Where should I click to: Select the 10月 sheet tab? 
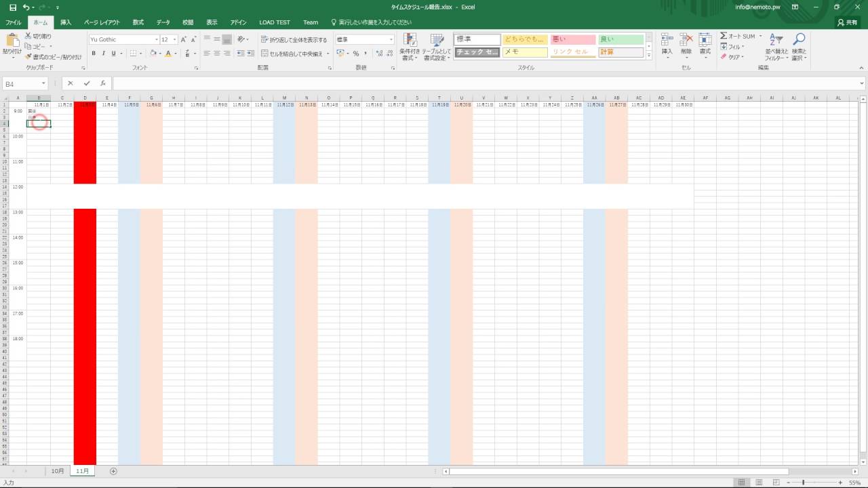point(58,470)
